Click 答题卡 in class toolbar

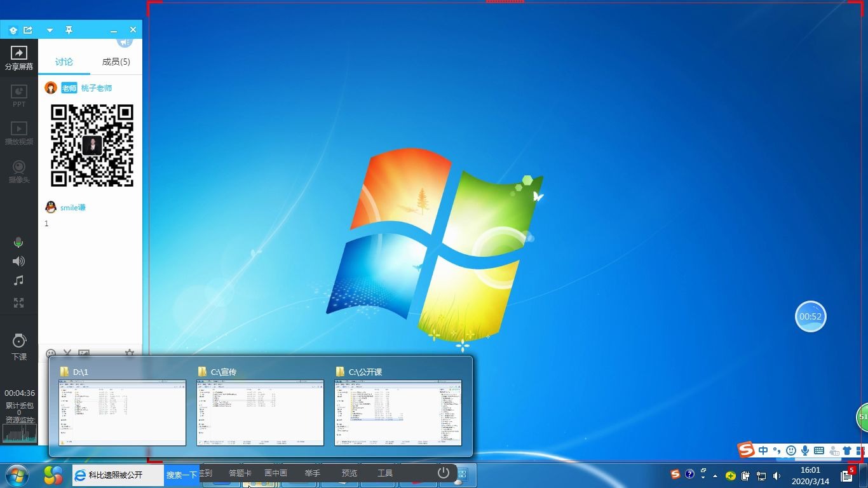(x=240, y=473)
